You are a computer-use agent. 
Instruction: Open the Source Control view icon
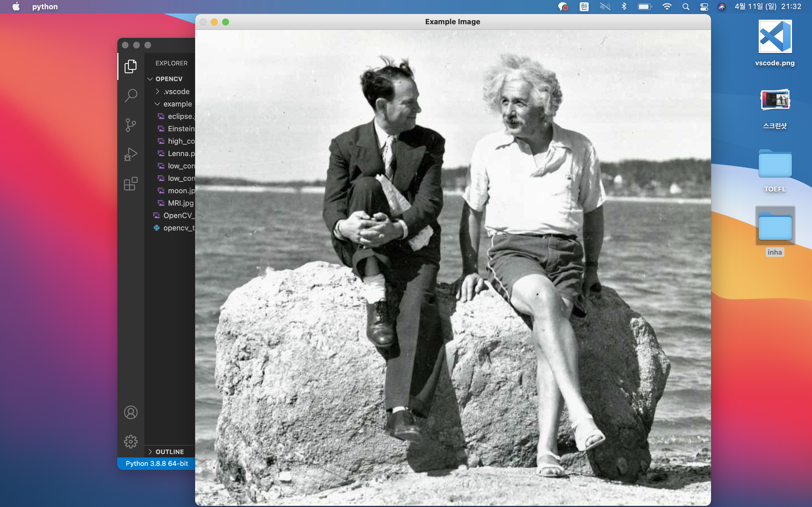point(131,125)
